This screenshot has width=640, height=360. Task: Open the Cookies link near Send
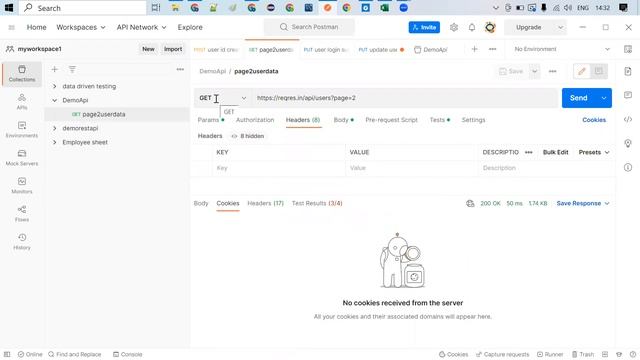pos(594,120)
